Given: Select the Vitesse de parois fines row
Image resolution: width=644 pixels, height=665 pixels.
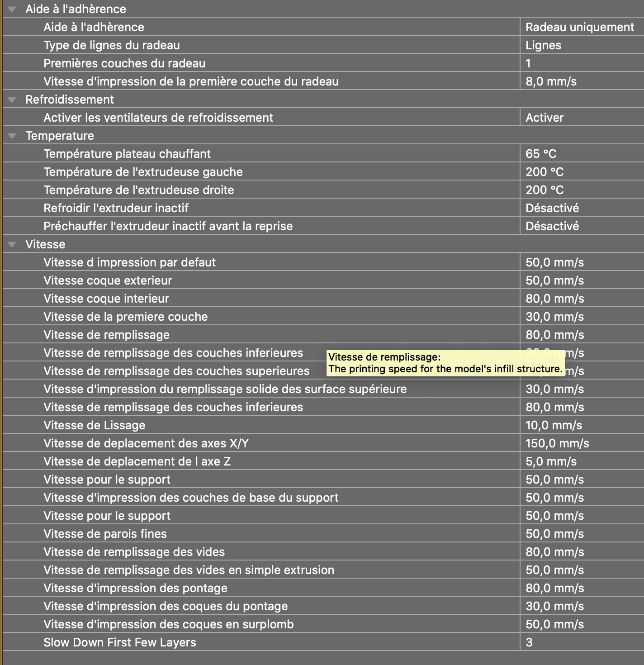Looking at the screenshot, I should pyautogui.click(x=105, y=534).
